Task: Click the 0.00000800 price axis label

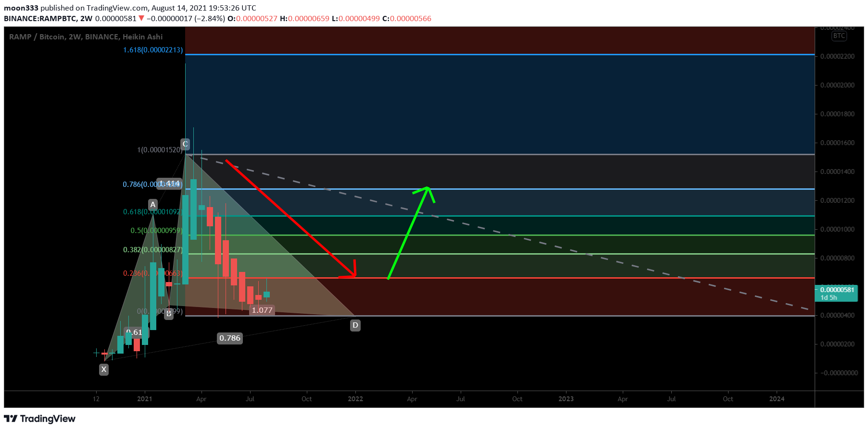Action: pyautogui.click(x=837, y=258)
